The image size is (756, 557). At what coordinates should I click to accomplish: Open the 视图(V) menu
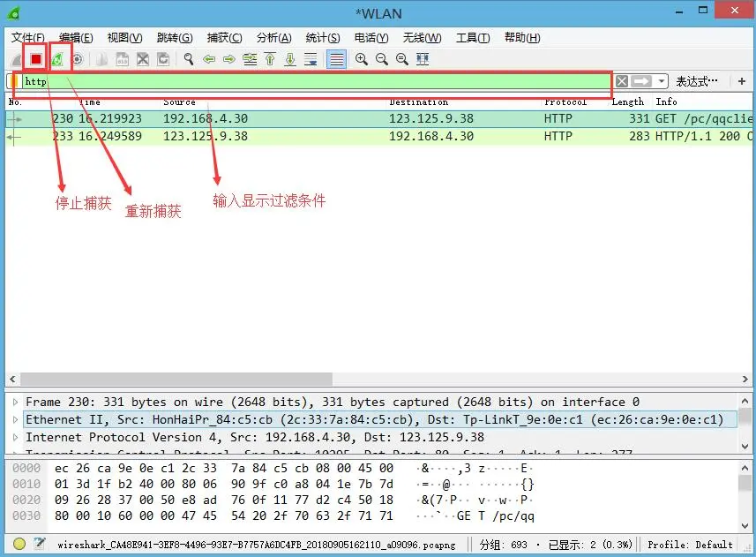[x=124, y=38]
